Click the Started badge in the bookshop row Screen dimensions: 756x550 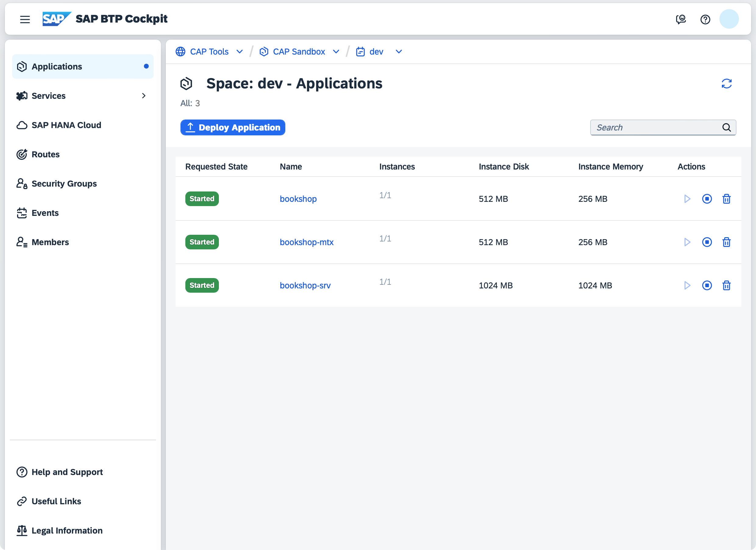[x=202, y=199]
